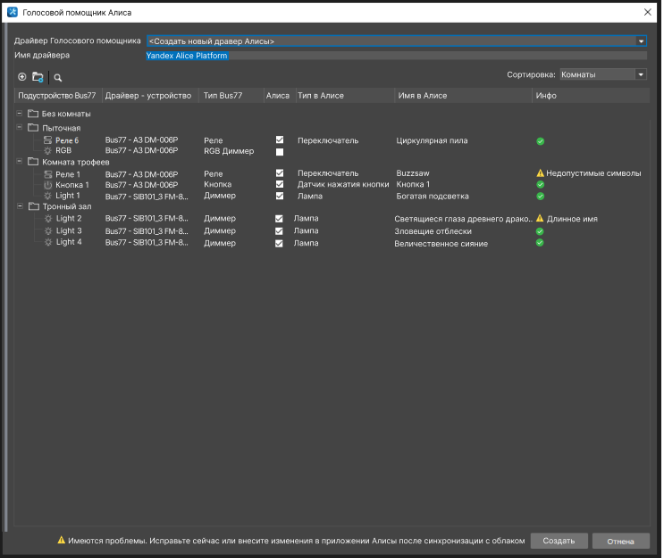The width and height of the screenshot is (664, 558).
Task: Click the warning icon for Длинное имя
Action: [x=540, y=219]
